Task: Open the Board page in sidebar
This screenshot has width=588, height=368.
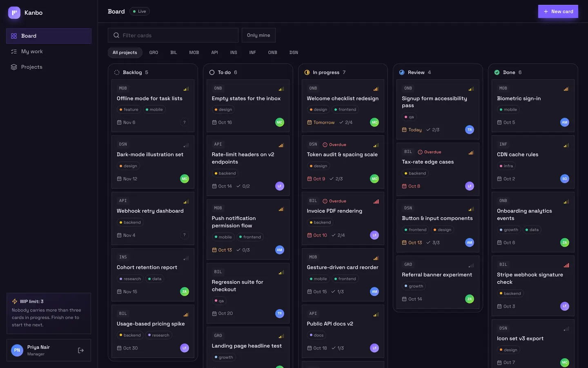Action: (49, 36)
